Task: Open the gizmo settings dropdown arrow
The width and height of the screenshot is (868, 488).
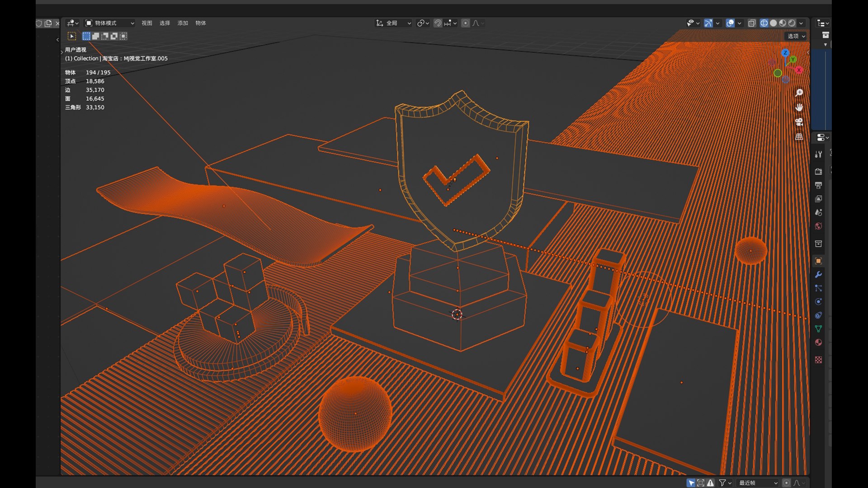Action: pos(717,23)
